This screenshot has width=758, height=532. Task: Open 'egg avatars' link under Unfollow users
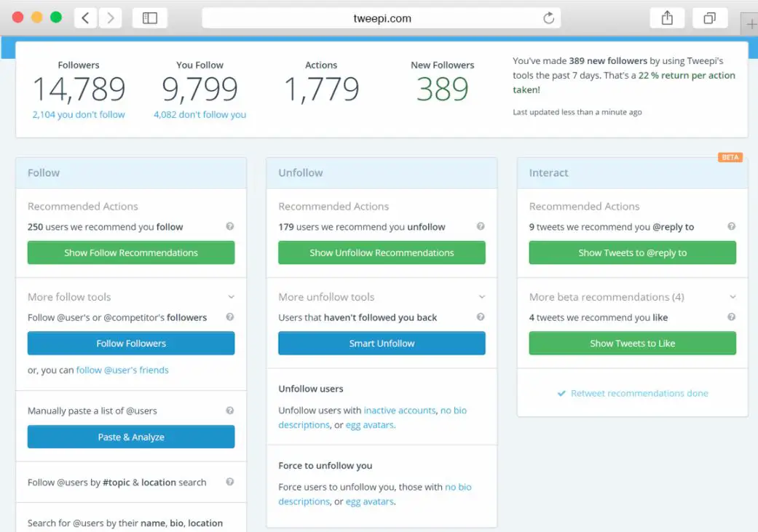pyautogui.click(x=370, y=425)
